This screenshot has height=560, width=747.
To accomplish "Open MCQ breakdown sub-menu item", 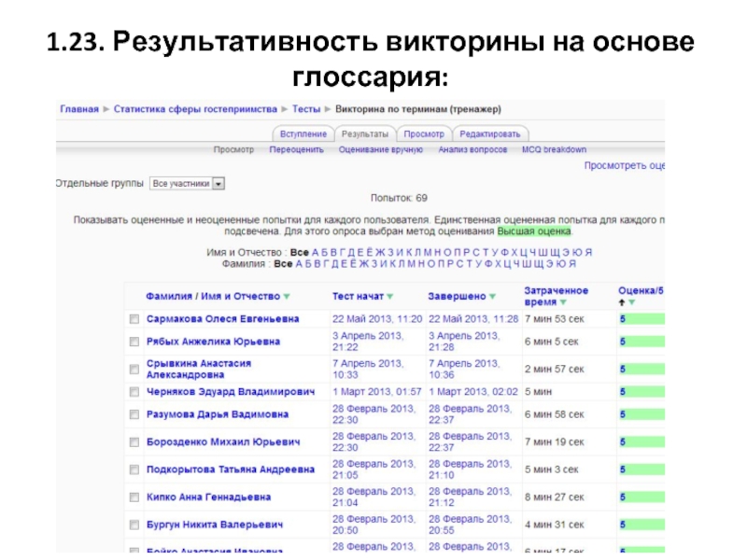I will point(554,149).
